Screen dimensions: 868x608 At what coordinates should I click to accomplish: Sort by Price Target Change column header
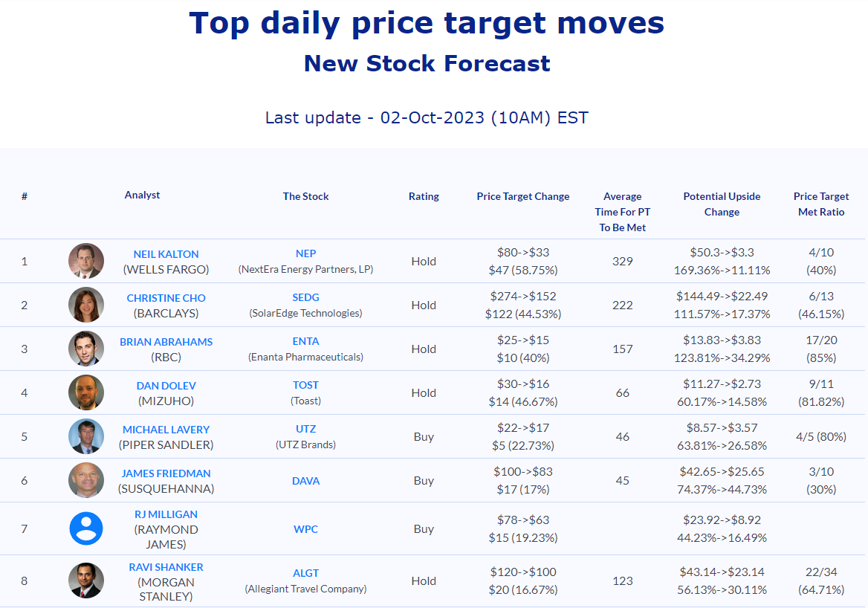click(x=523, y=196)
